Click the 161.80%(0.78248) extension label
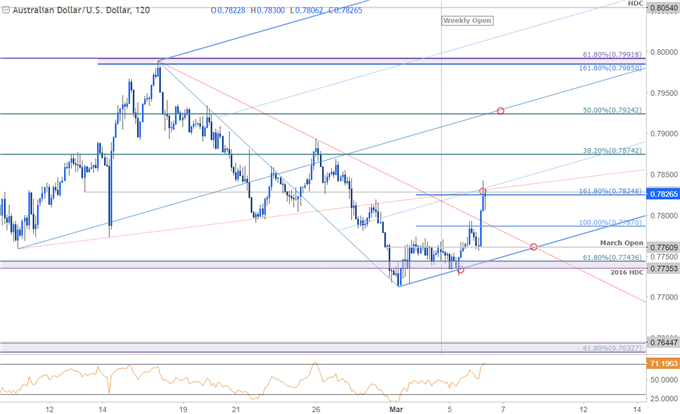 [610, 191]
